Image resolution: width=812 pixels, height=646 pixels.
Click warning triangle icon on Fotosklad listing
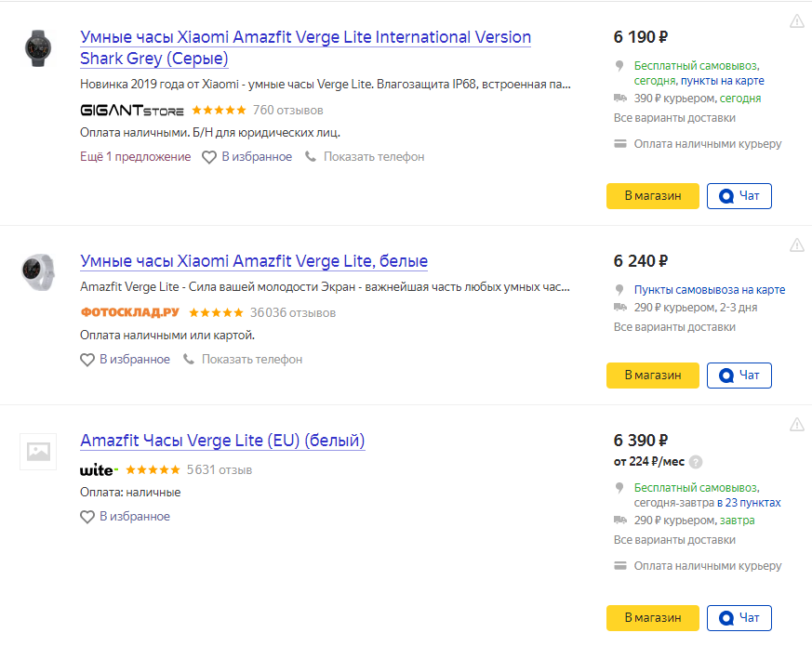pos(797,245)
